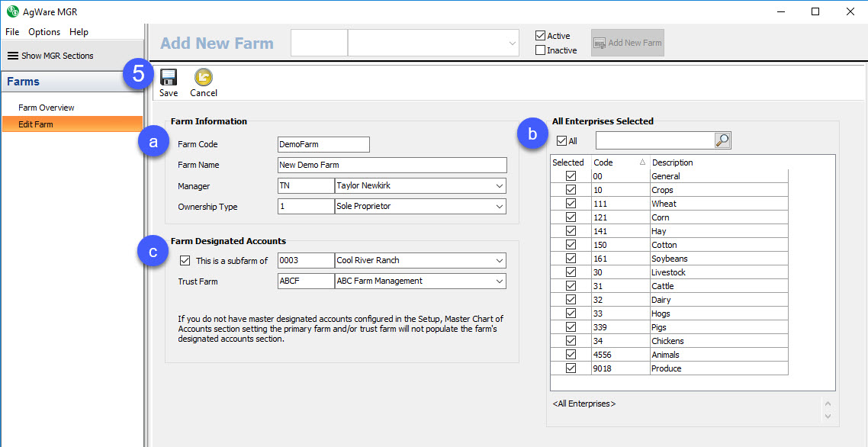Viewport: 868px width, 447px height.
Task: Click the Save floppy disk icon
Action: point(169,78)
